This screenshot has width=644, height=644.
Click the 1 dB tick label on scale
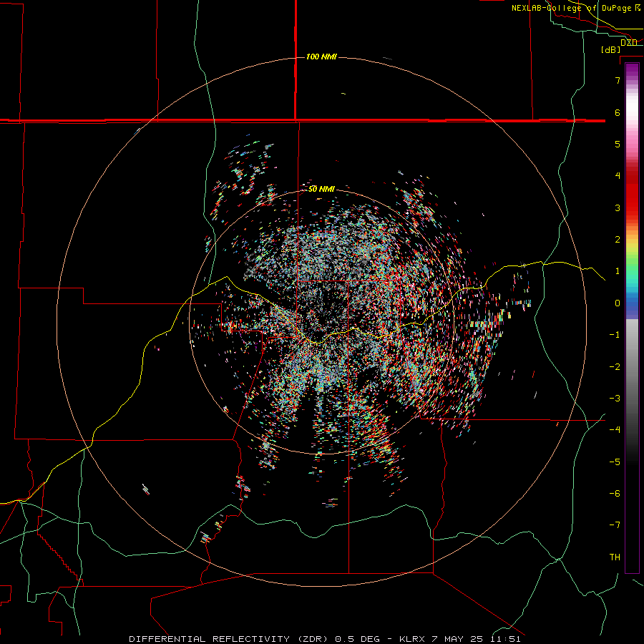pos(618,271)
